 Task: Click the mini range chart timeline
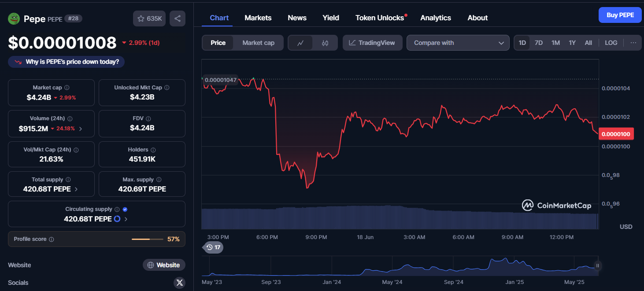(400, 266)
